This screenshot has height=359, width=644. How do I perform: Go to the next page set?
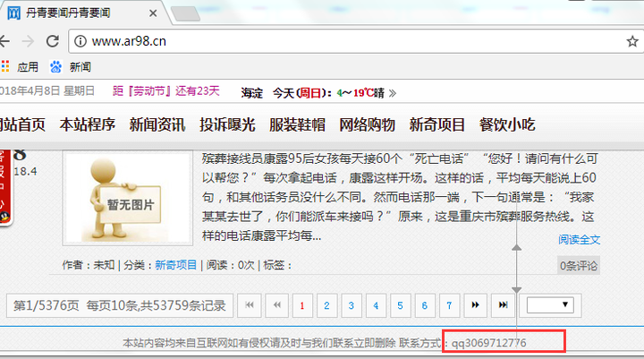[x=476, y=305]
